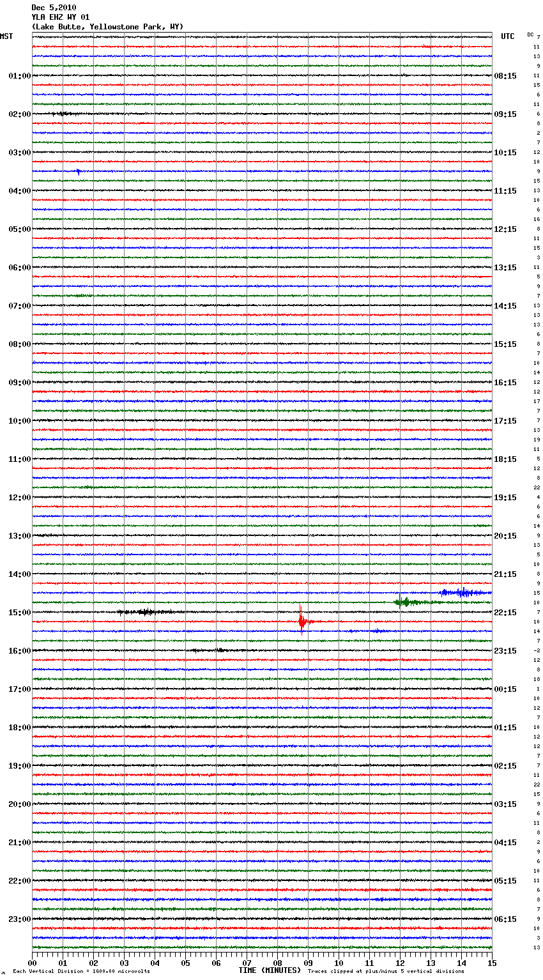
Task: Click the black seismic event on the 15:00 trace
Action: [146, 612]
